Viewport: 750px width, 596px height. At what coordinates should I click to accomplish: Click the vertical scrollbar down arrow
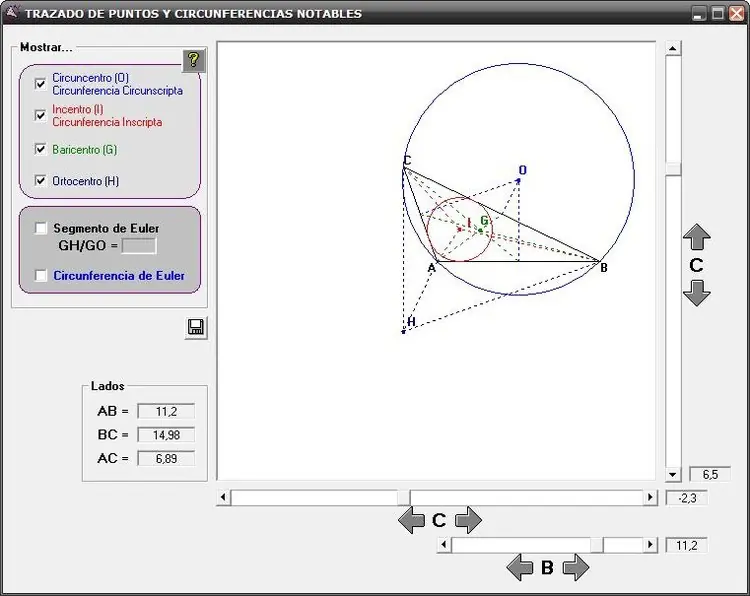673,475
